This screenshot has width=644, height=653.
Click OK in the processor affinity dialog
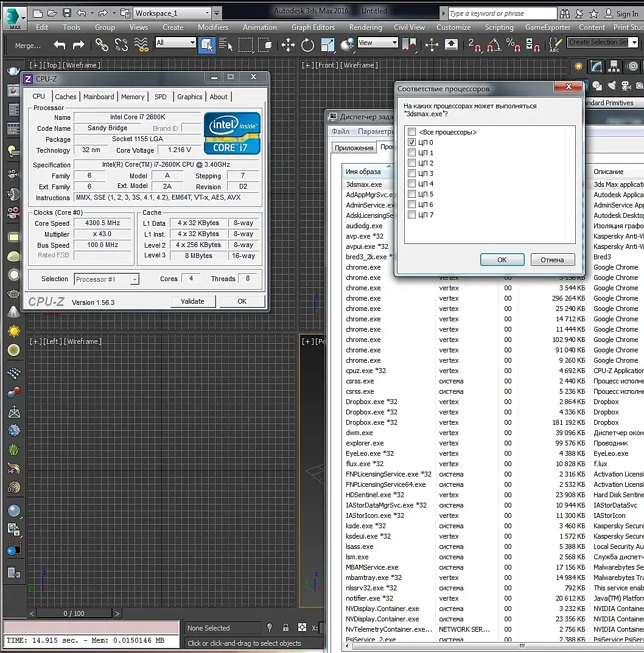[x=502, y=259]
